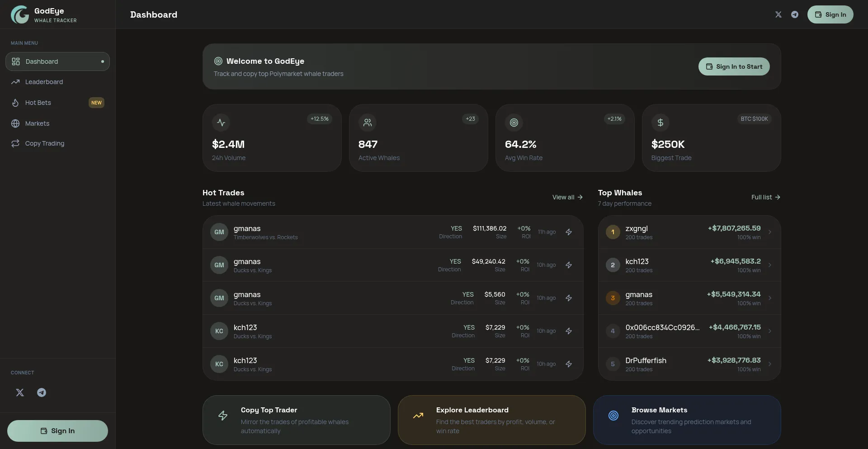The image size is (868, 449).
Task: Expand gmanas whale row chevron in Top Whales
Action: pyautogui.click(x=770, y=298)
